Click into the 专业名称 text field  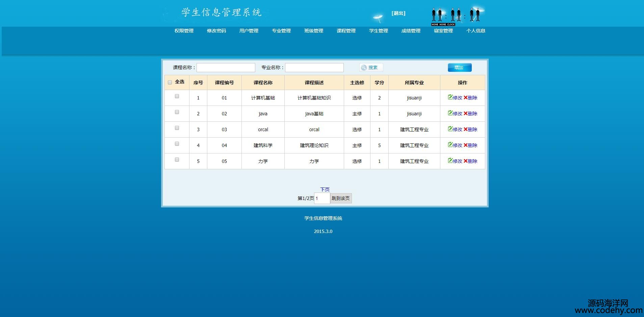click(x=314, y=67)
